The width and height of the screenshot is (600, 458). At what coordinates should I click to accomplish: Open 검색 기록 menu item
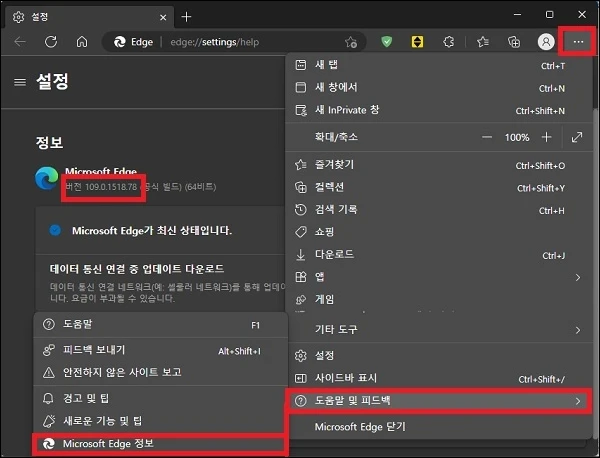439,210
